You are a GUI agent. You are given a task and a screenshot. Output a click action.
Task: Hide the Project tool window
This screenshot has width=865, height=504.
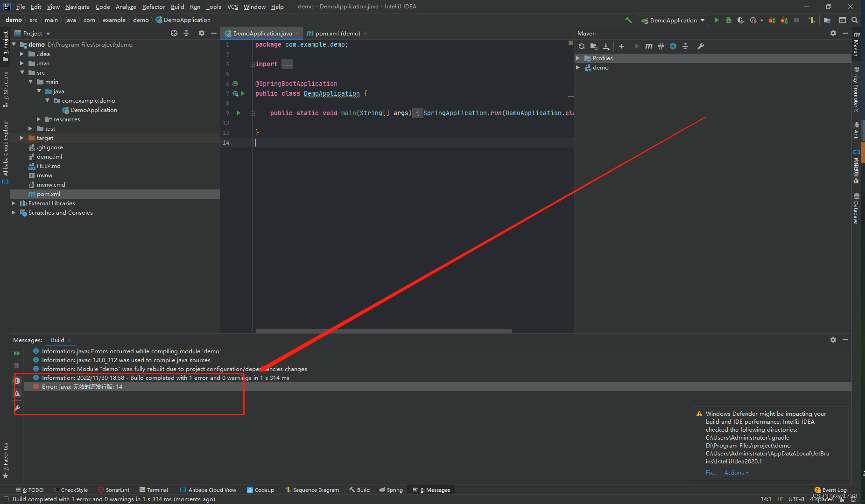(x=214, y=33)
